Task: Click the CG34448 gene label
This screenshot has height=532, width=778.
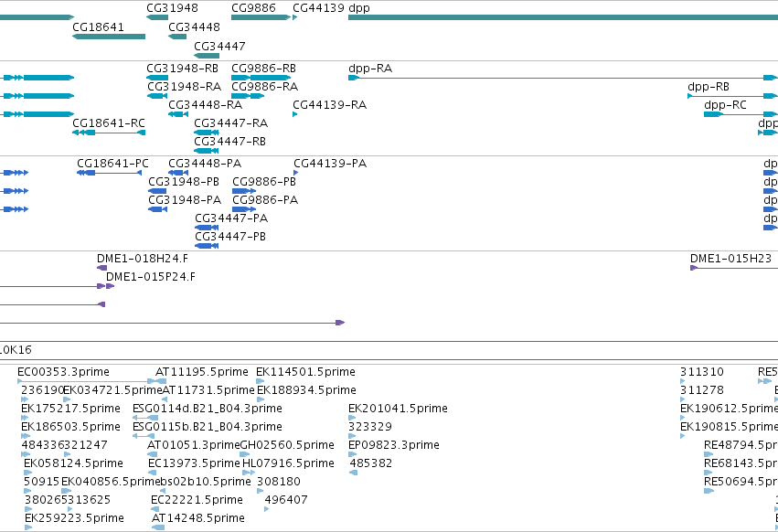Action: click(194, 27)
